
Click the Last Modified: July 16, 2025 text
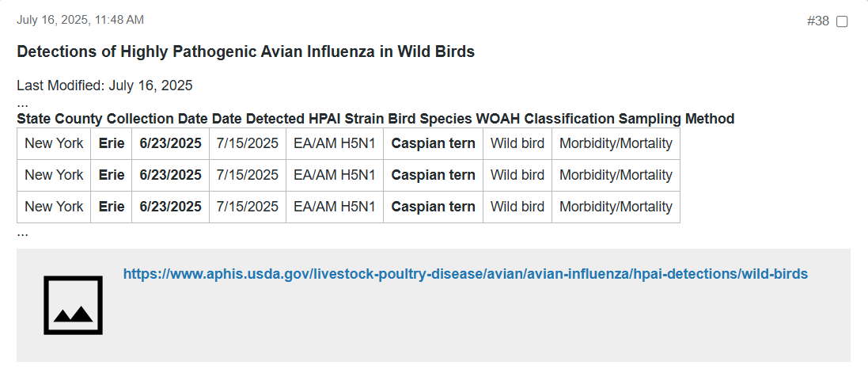pos(104,86)
